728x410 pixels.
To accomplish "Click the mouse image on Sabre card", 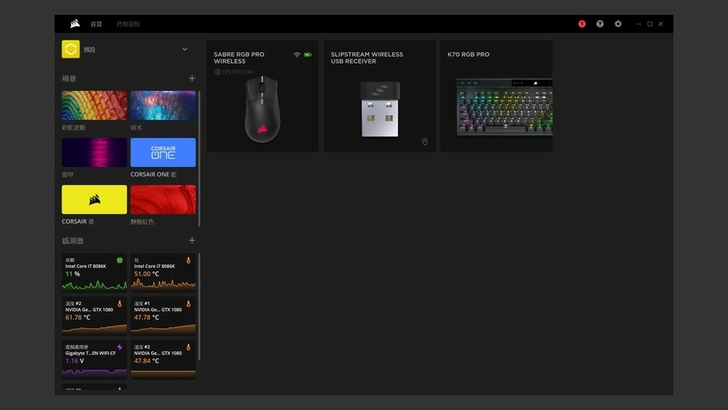I will click(x=262, y=110).
